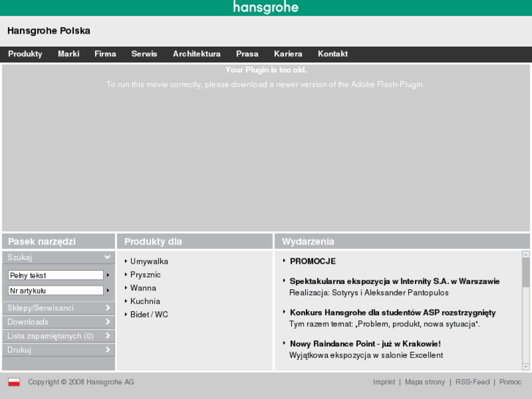Open Nowy Raindance Point w Krakowie article

click(x=365, y=343)
